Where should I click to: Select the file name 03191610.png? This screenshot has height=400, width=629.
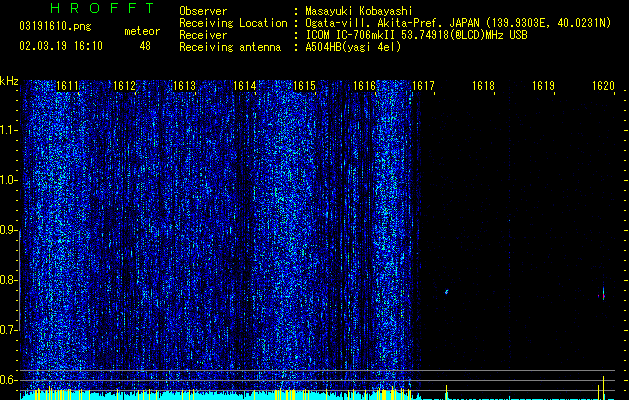(x=55, y=27)
